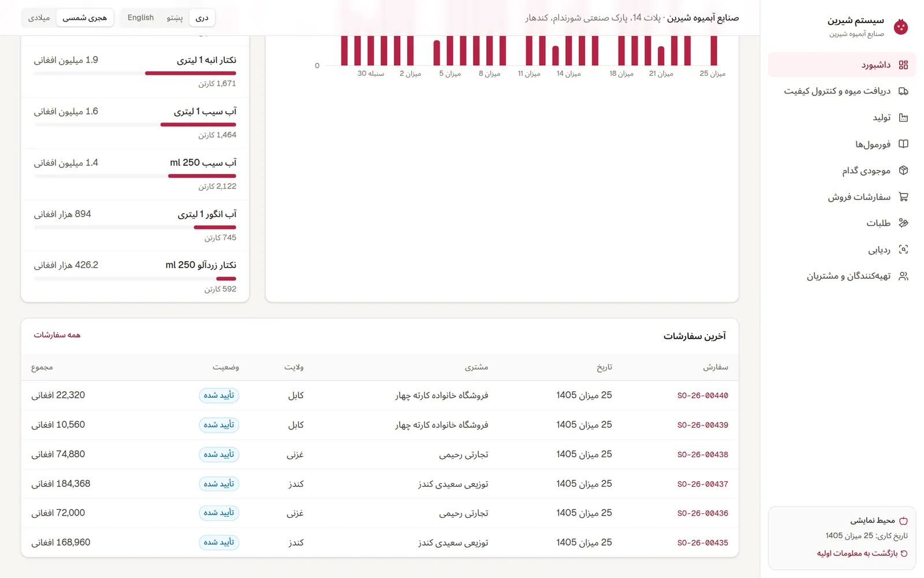Click ولایت column header
Screen dimensions: 924x578
tap(294, 368)
